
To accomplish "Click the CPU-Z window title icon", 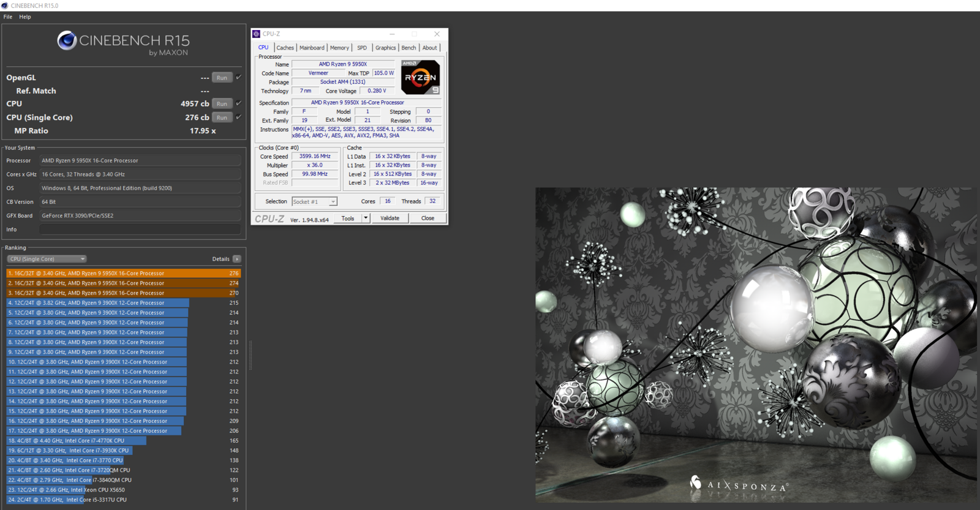I will tap(257, 34).
